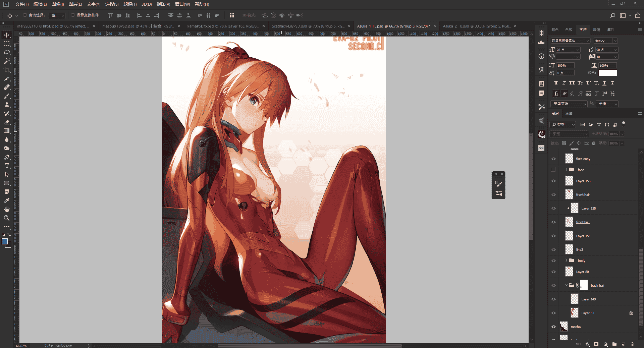Hide the front hair layer
The width and height of the screenshot is (644, 348).
click(553, 194)
